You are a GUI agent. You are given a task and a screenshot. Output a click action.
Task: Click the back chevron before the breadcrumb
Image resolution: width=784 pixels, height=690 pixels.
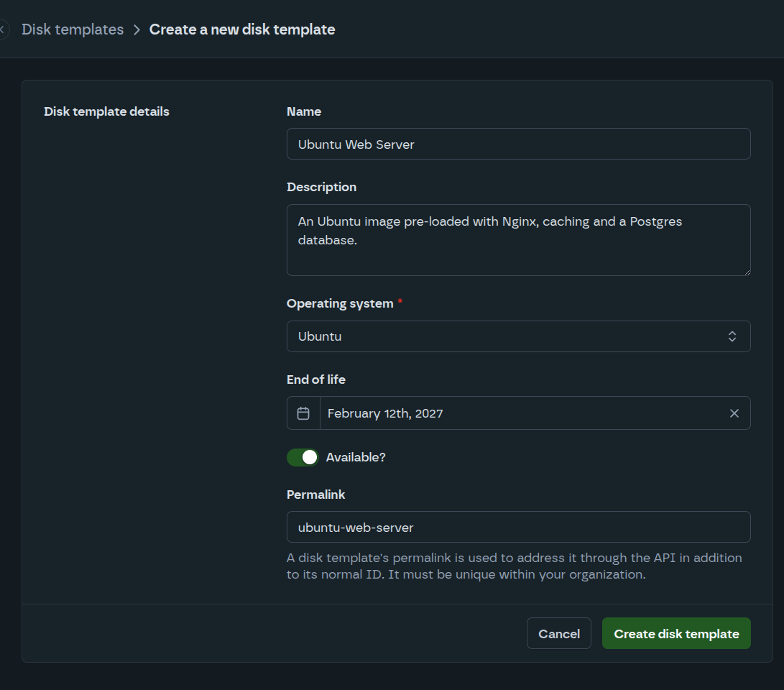3,29
